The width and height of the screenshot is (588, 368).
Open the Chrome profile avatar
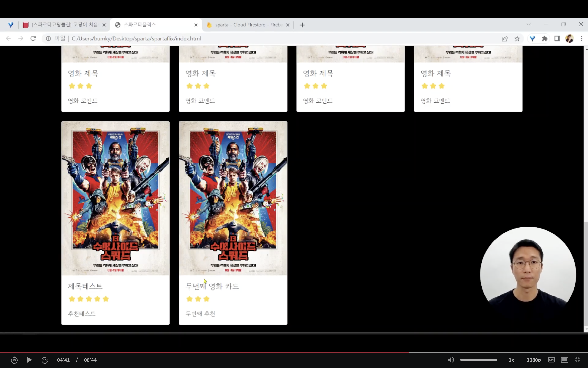pyautogui.click(x=569, y=38)
